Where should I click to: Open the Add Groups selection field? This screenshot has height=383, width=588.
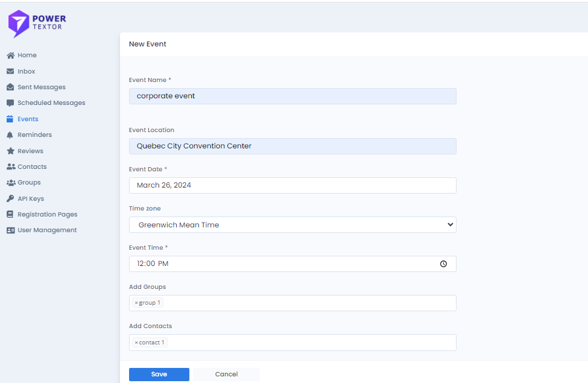[308, 303]
